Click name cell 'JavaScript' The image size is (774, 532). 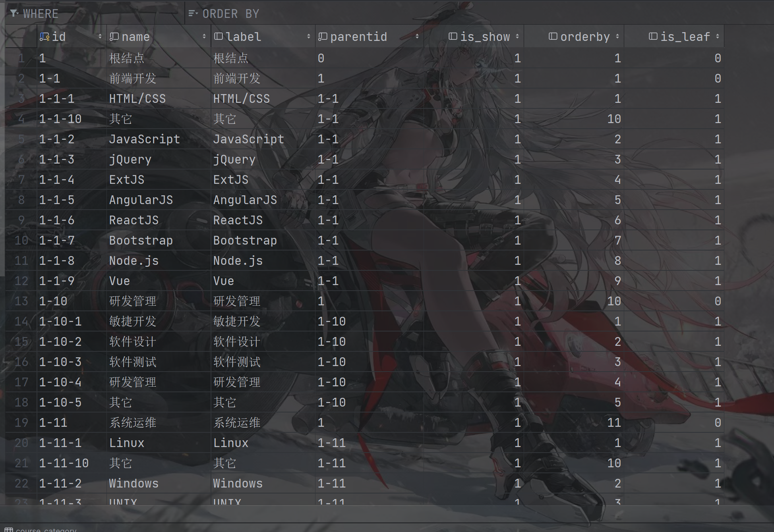(x=159, y=139)
